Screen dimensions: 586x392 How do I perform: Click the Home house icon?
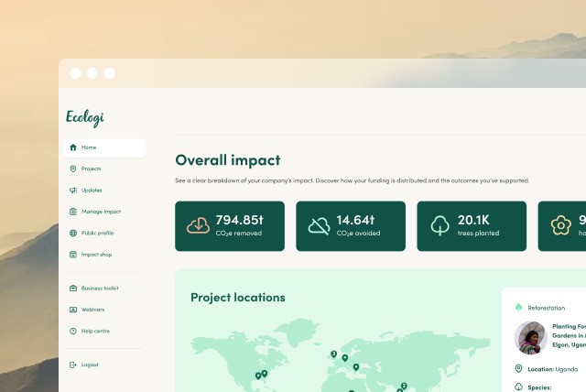click(x=73, y=147)
